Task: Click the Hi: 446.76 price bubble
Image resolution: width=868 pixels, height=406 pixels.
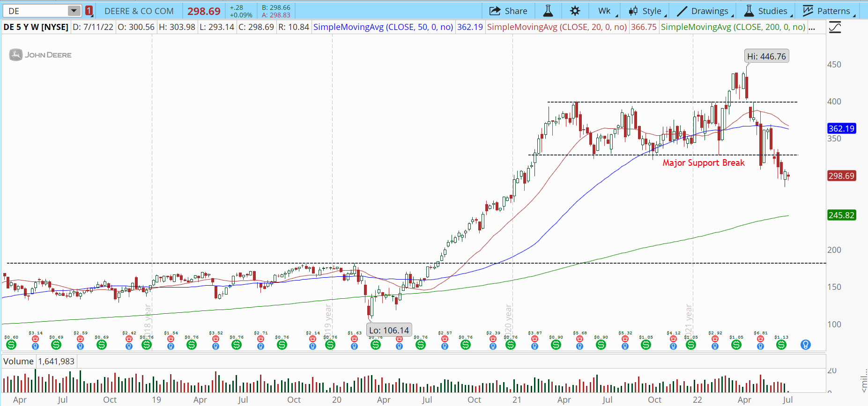Action: [766, 56]
